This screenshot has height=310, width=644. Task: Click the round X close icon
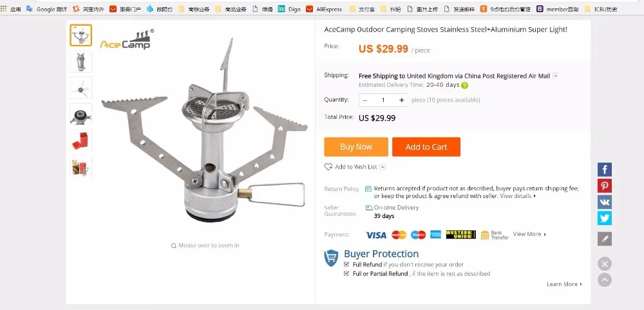604,264
